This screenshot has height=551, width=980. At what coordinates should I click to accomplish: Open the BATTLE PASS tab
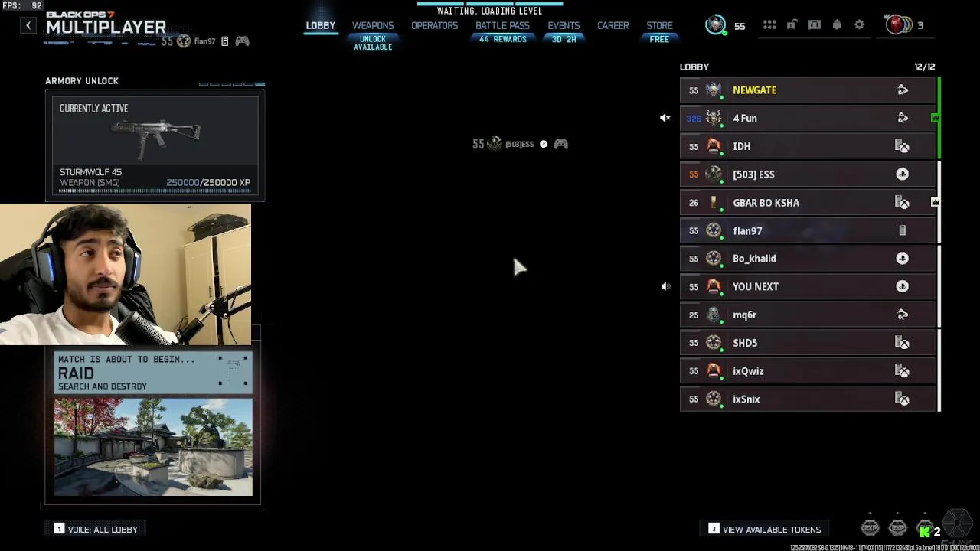click(x=502, y=25)
